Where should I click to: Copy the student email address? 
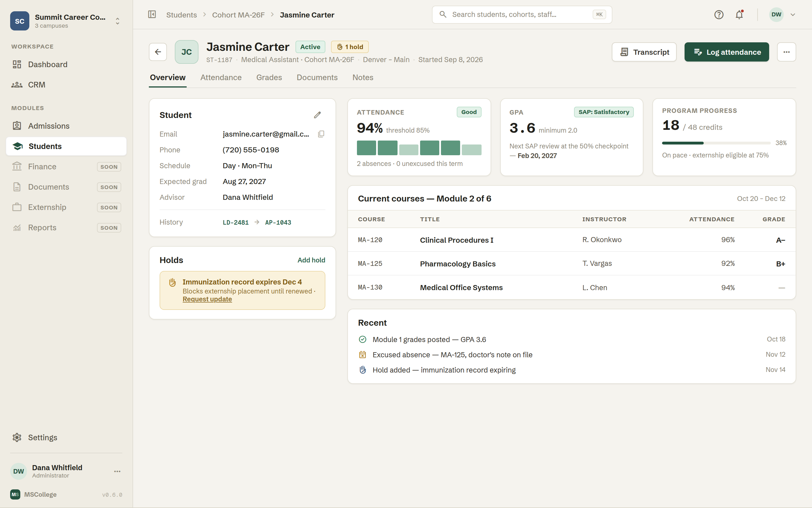click(321, 134)
